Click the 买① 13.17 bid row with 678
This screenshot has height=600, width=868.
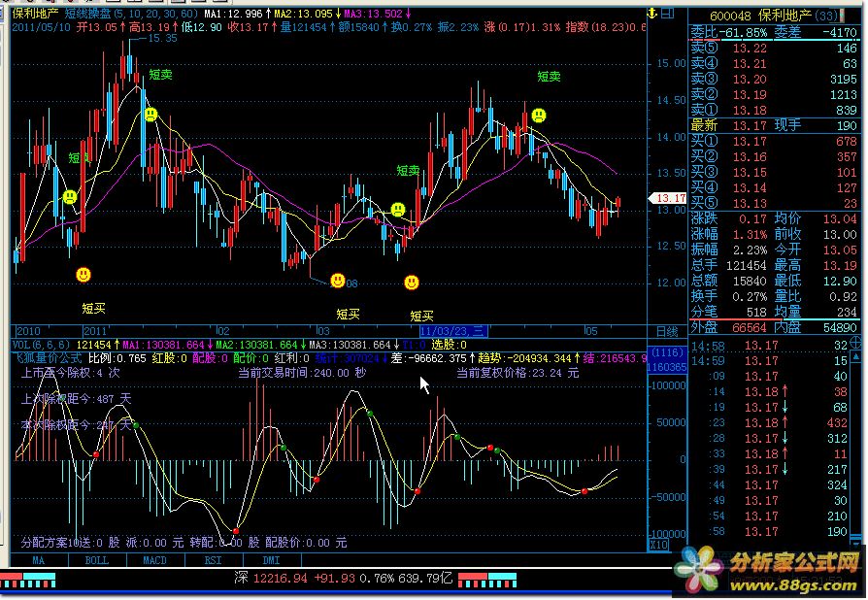pyautogui.click(x=774, y=141)
